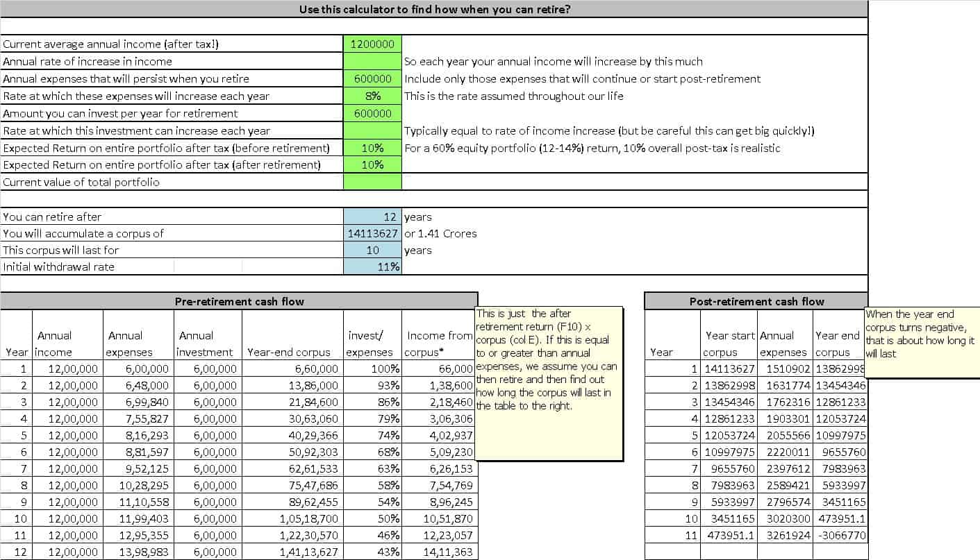Viewport: 980px width, 560px height.
Task: Select the corpus lasting 10 years cell
Action: [372, 250]
